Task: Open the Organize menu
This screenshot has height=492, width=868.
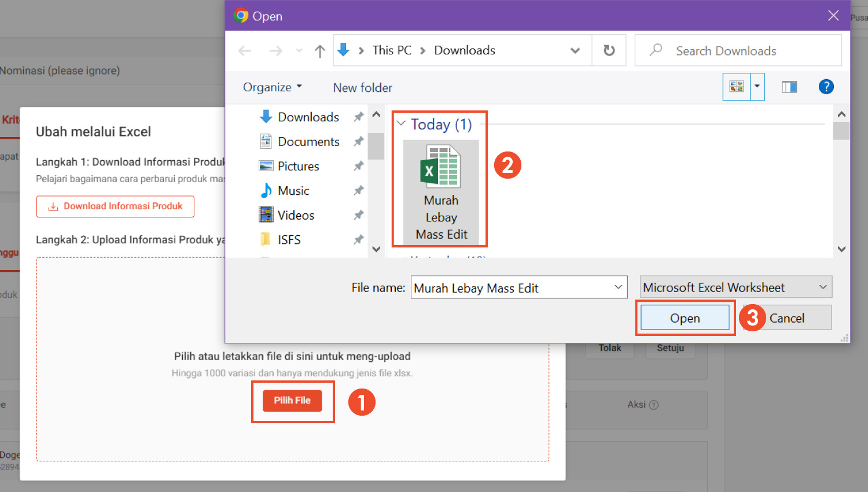Action: point(272,87)
